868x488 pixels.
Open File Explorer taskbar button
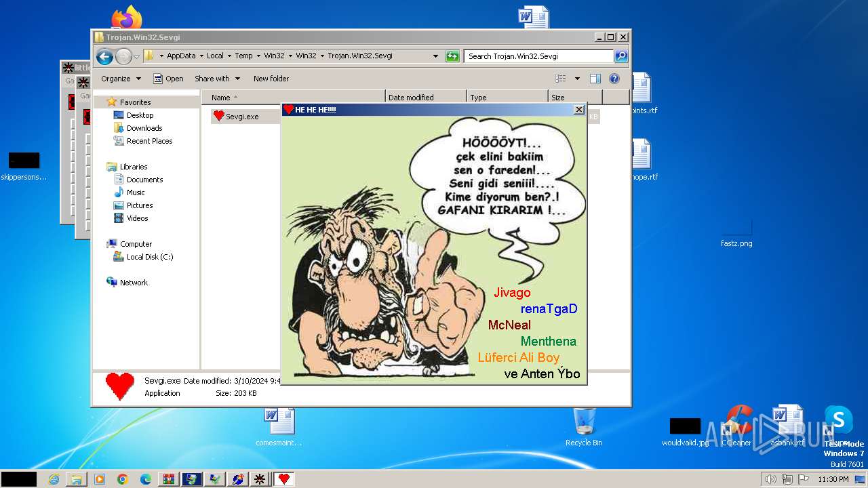(x=77, y=479)
